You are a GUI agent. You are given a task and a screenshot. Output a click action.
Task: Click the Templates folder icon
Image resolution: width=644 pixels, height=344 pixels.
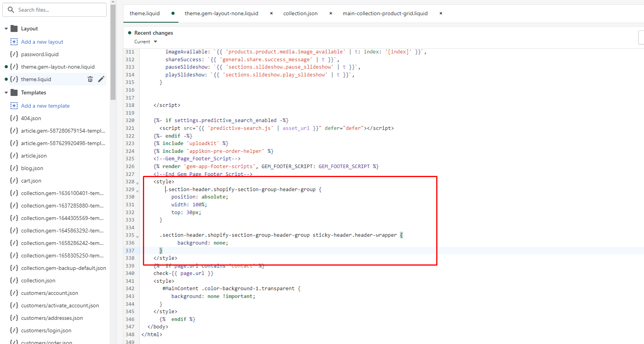14,92
